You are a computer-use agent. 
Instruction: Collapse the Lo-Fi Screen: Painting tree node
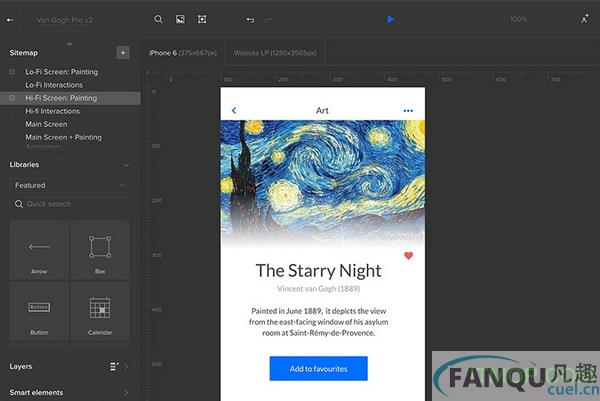12,72
